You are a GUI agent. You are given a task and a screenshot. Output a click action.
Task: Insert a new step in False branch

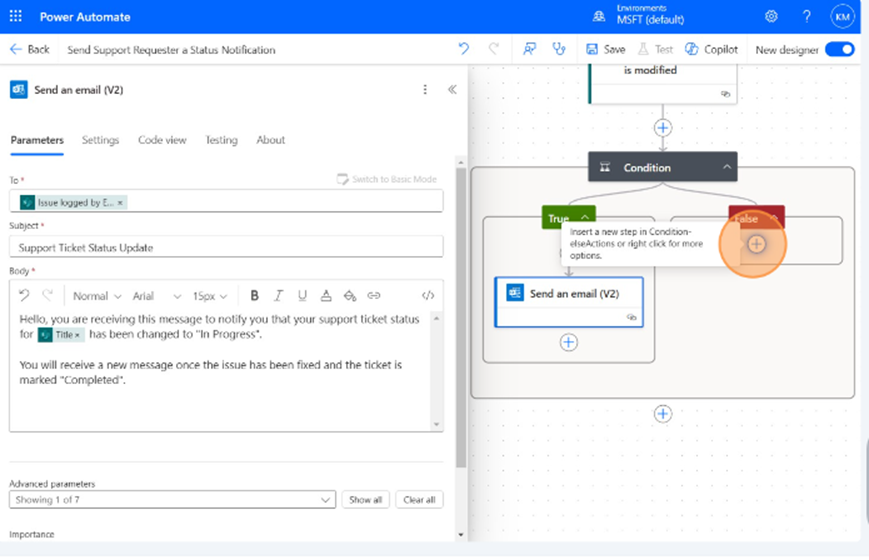pyautogui.click(x=756, y=244)
